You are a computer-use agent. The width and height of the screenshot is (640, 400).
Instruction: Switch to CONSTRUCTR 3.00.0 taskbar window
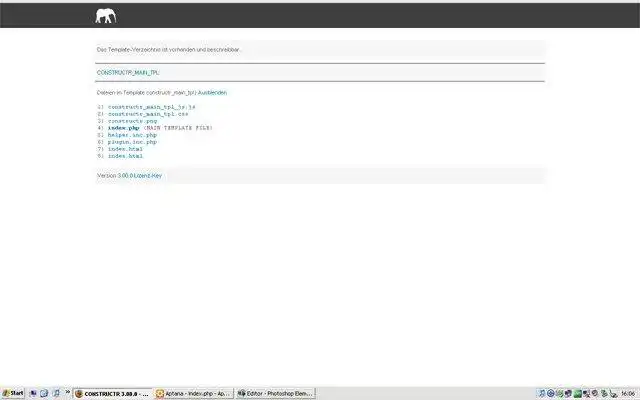coord(113,394)
